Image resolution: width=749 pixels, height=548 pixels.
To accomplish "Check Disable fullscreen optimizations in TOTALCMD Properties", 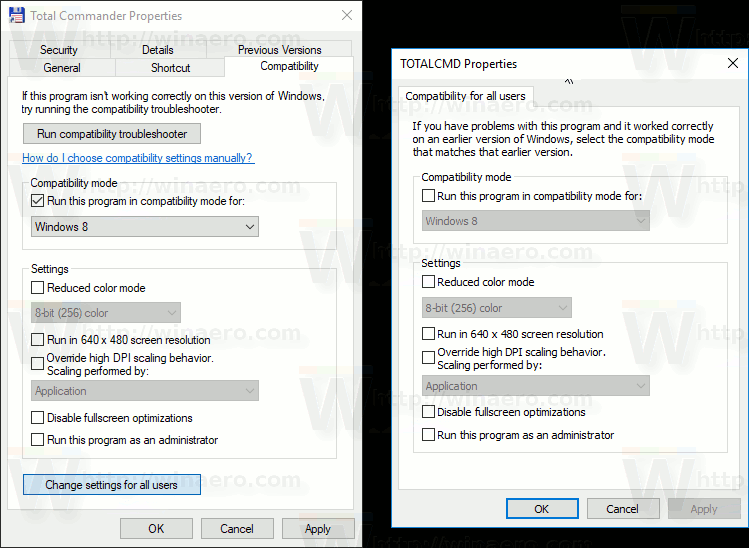I will tap(428, 412).
